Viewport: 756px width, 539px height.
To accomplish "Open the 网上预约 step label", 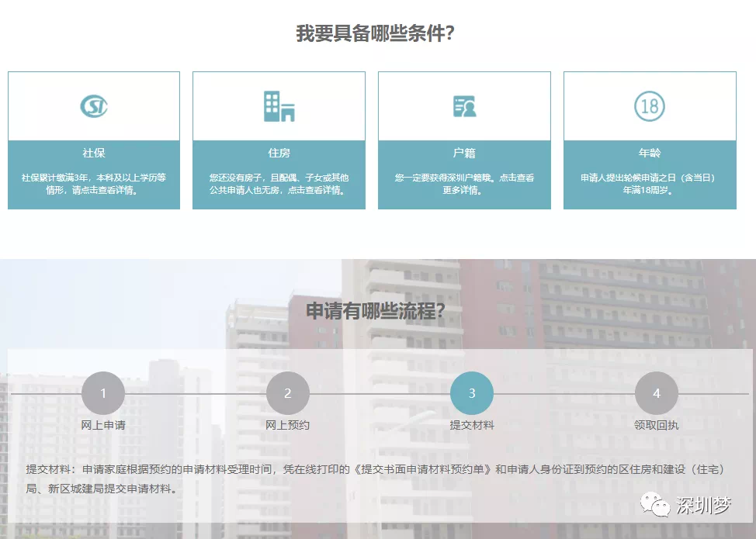I will 287,425.
